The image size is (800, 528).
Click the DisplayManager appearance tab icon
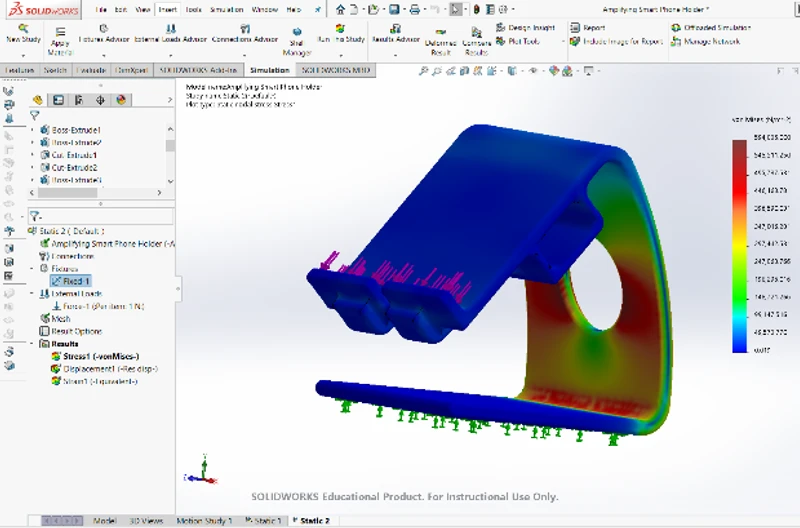121,100
